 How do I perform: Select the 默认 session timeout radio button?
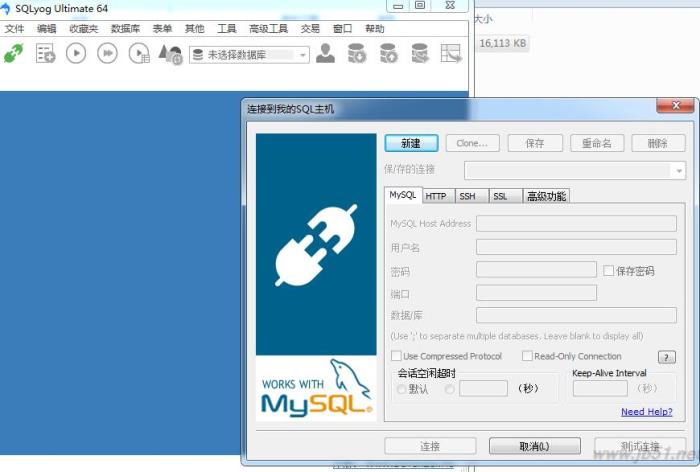click(401, 389)
